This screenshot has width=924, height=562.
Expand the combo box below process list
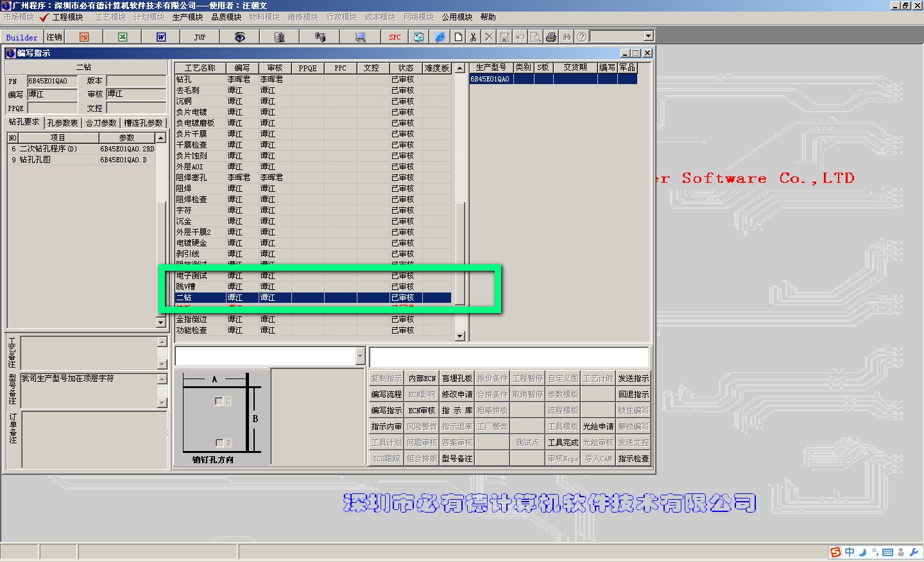(x=360, y=356)
